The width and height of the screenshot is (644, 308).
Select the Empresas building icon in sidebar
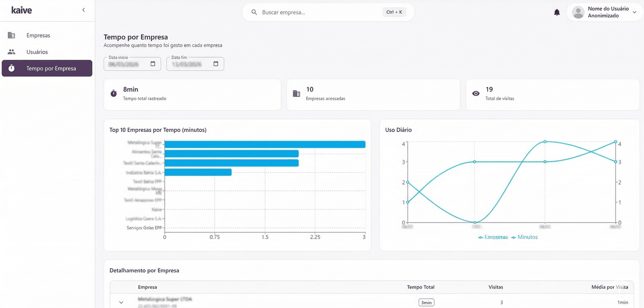coord(12,35)
